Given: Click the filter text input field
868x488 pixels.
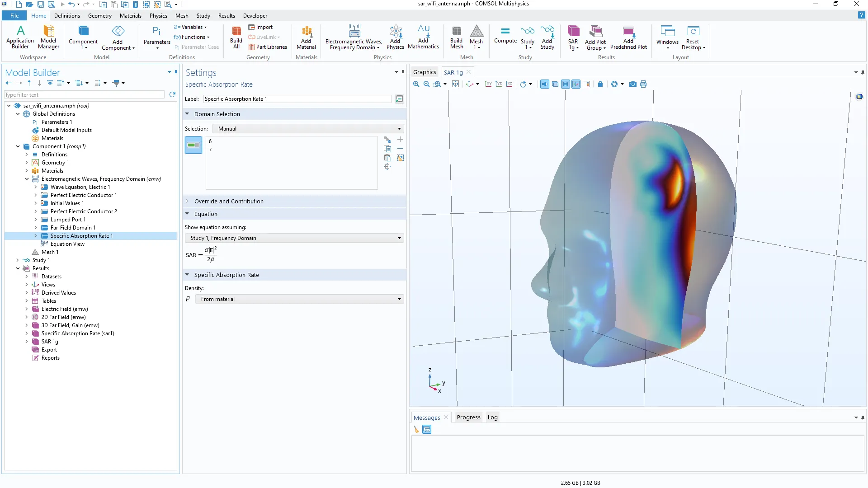Looking at the screenshot, I should click(x=84, y=95).
